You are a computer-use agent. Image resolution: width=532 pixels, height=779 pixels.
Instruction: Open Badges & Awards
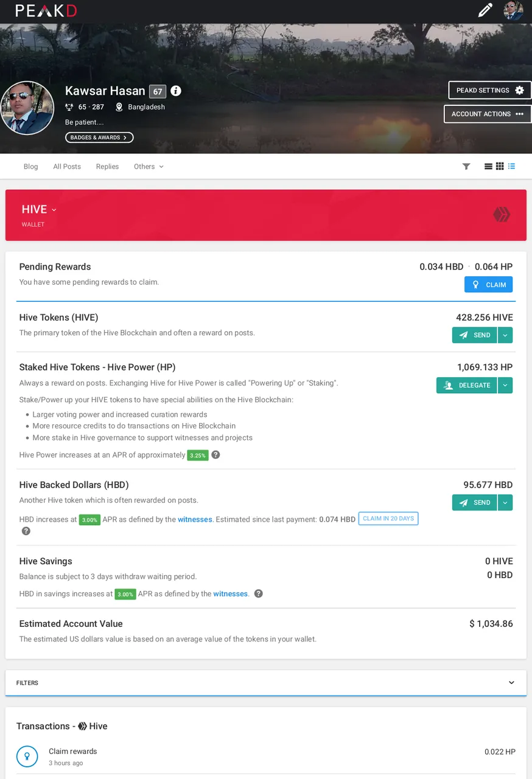point(99,138)
